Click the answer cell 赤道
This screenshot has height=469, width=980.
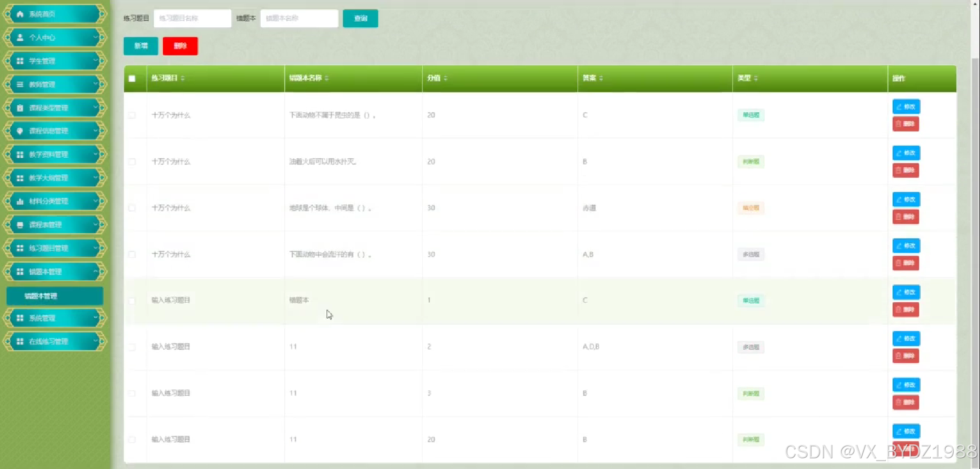coord(589,208)
